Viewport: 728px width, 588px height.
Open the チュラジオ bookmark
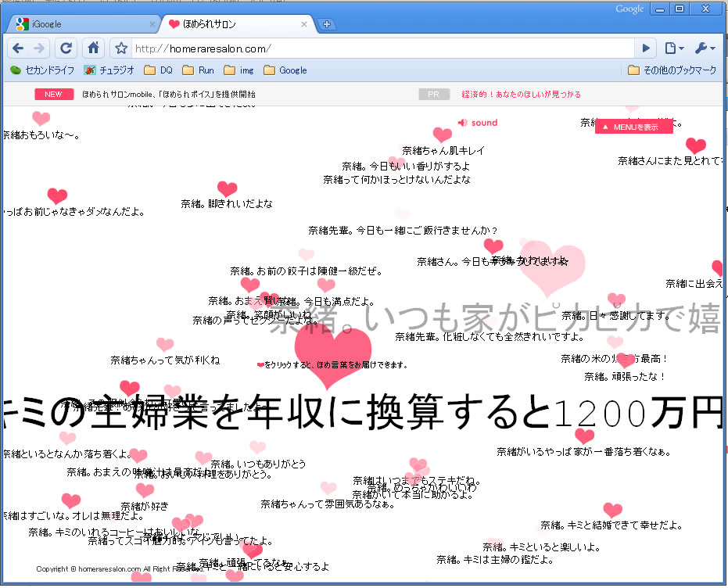(x=109, y=70)
